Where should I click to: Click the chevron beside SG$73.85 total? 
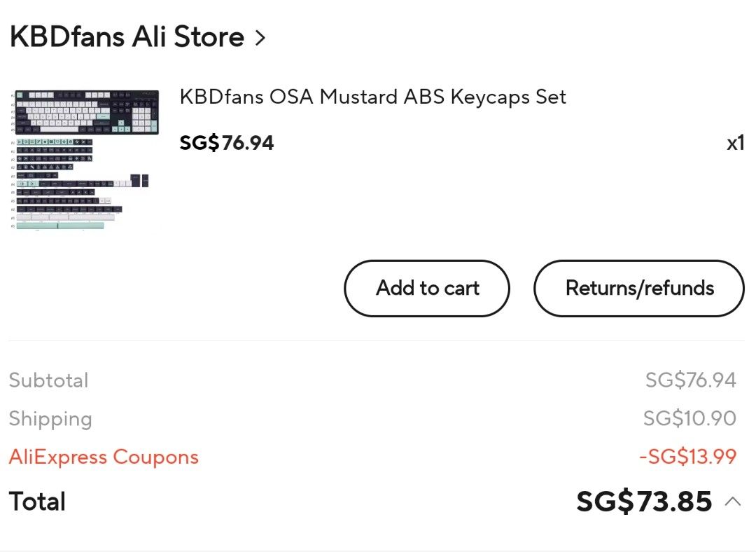(734, 502)
